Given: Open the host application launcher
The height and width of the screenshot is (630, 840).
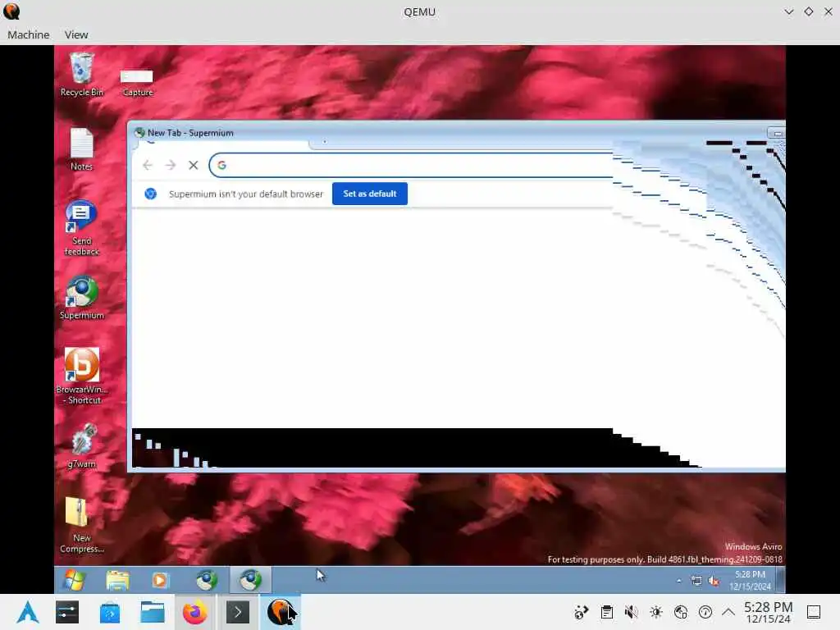Looking at the screenshot, I should (28, 612).
